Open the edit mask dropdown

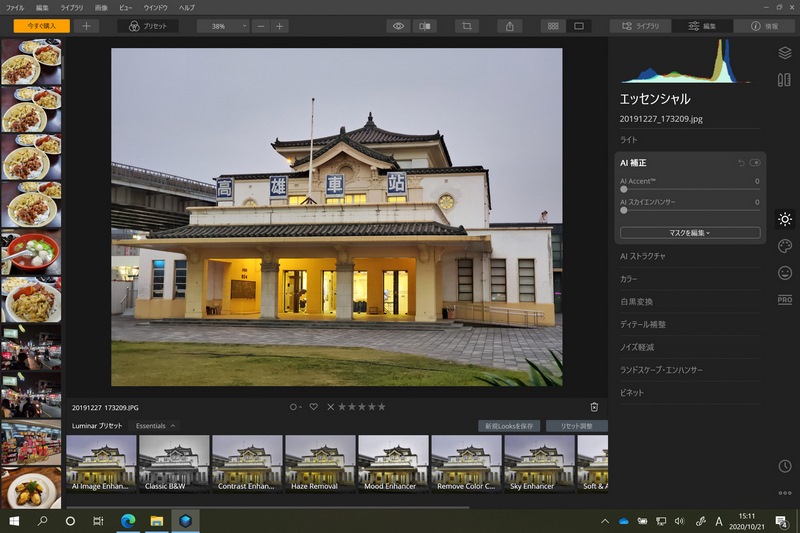(690, 233)
